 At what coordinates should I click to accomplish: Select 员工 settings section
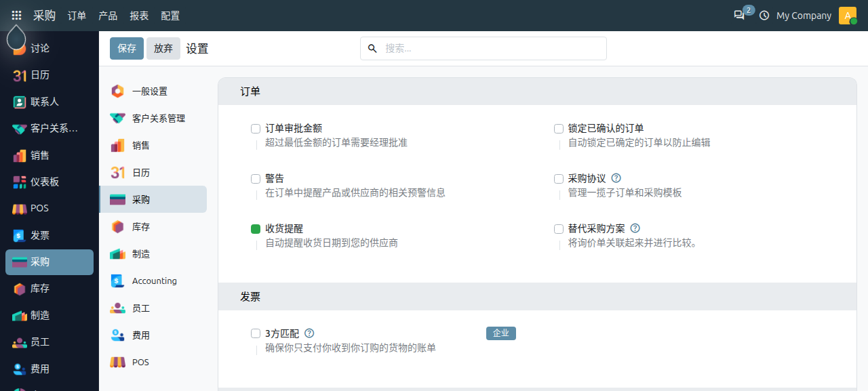point(153,308)
